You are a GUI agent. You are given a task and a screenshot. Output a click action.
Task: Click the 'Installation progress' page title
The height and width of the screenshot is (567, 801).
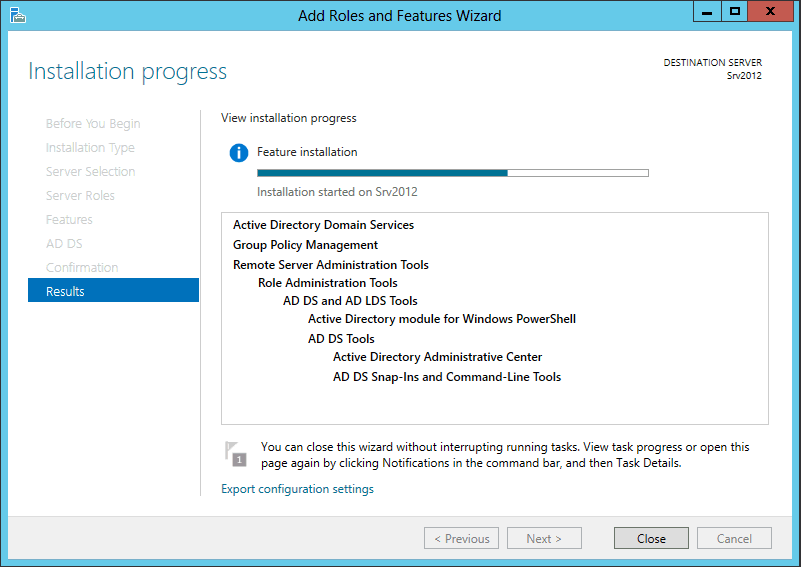[x=128, y=72]
